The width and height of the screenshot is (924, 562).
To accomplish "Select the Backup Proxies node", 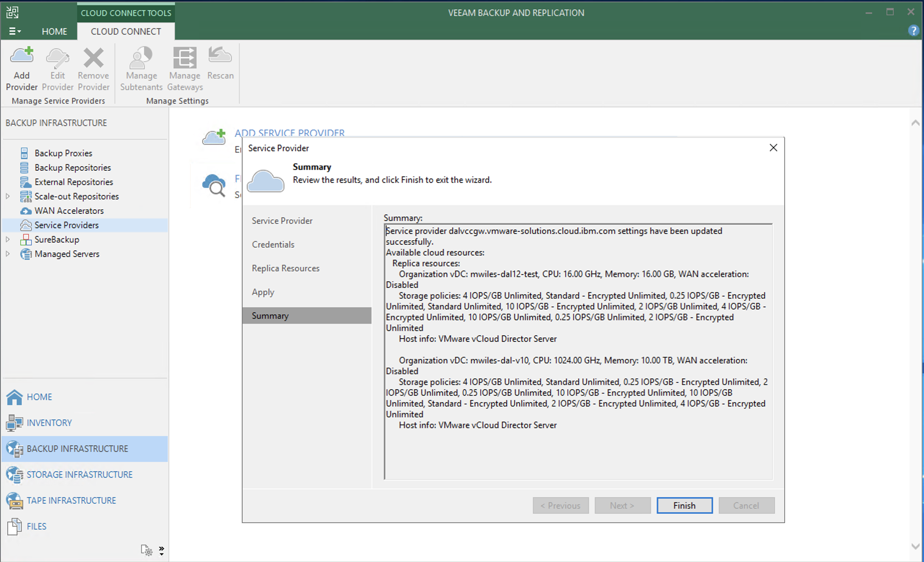I will pos(63,153).
